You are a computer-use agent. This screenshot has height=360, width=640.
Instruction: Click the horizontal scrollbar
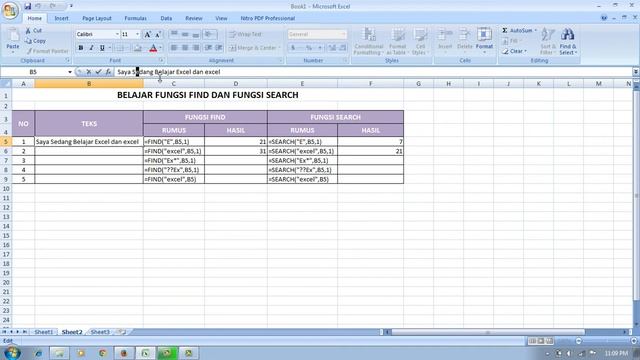pos(488,332)
